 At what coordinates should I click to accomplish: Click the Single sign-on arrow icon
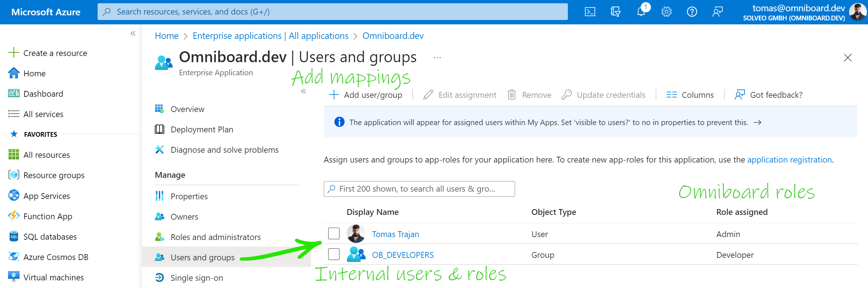(159, 277)
